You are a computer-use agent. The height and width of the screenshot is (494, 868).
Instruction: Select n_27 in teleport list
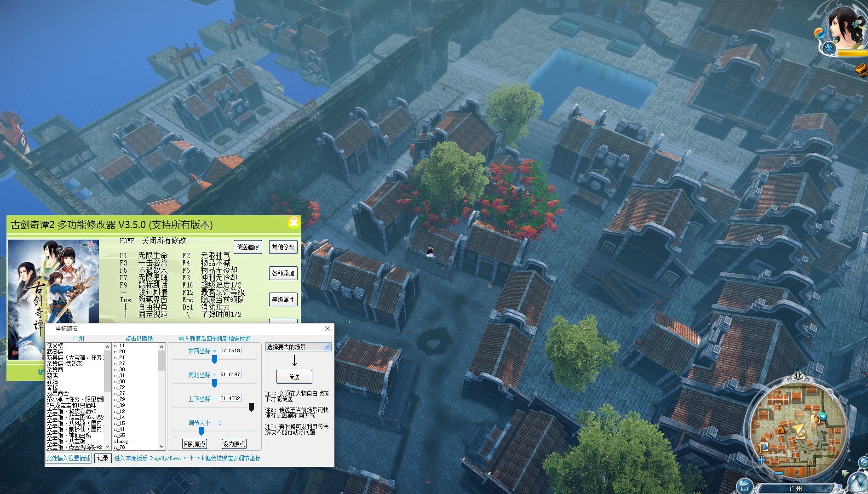pyautogui.click(x=119, y=363)
